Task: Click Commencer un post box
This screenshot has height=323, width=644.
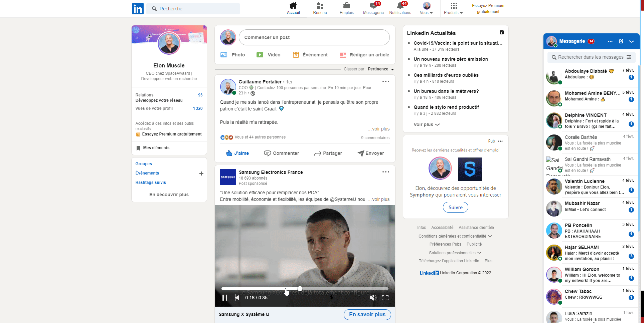Action: coord(314,37)
